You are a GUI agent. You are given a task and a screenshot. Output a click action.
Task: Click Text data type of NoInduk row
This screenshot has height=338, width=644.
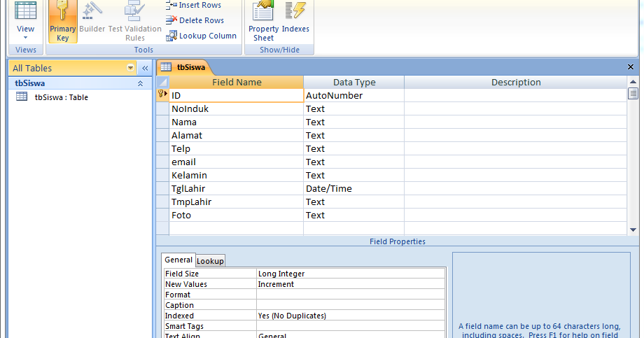(x=353, y=109)
